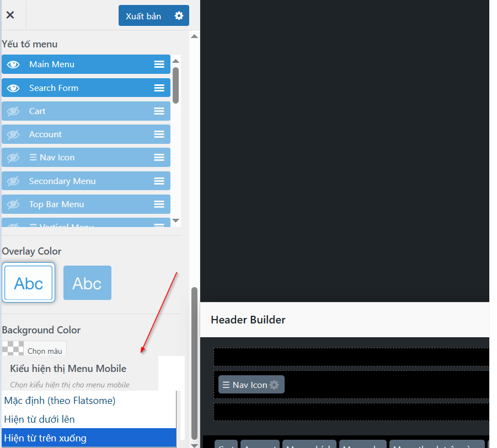Click the gear icon beside Xuất bản

179,16
